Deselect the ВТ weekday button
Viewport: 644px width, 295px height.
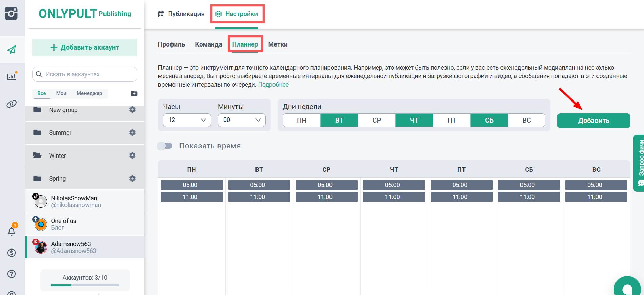339,120
